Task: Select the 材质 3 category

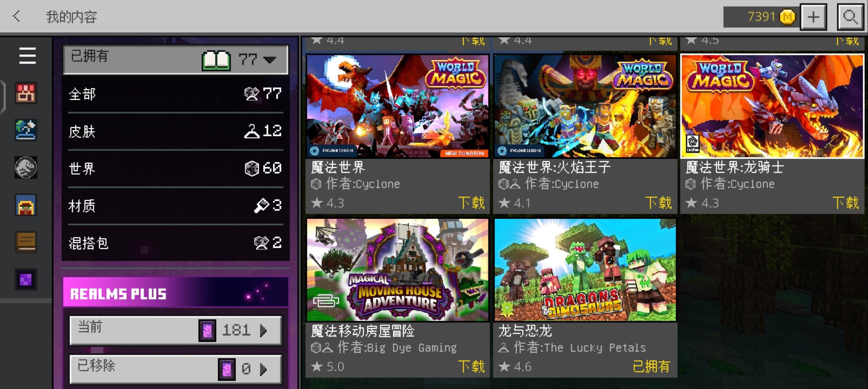Action: [176, 206]
